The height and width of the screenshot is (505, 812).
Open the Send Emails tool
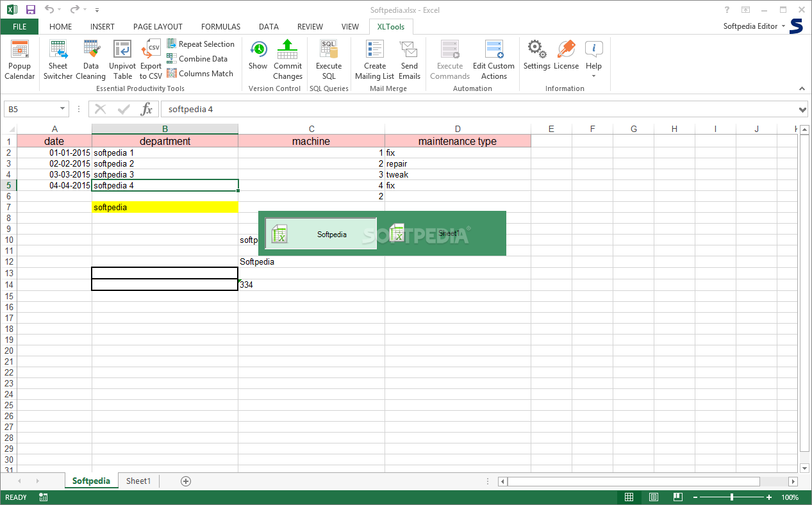[410, 60]
